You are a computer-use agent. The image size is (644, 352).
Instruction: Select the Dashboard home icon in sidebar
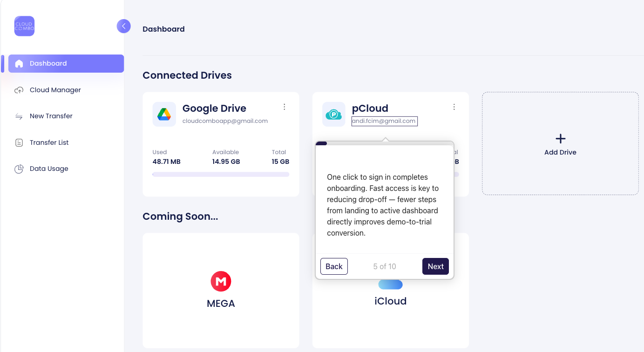pos(19,64)
